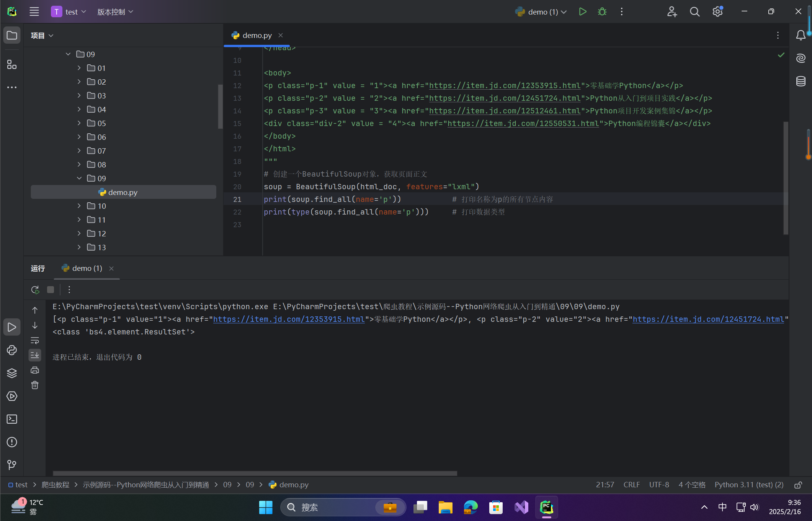Toggle file read-only lock in status bar
This screenshot has height=521, width=812.
pyautogui.click(x=798, y=485)
